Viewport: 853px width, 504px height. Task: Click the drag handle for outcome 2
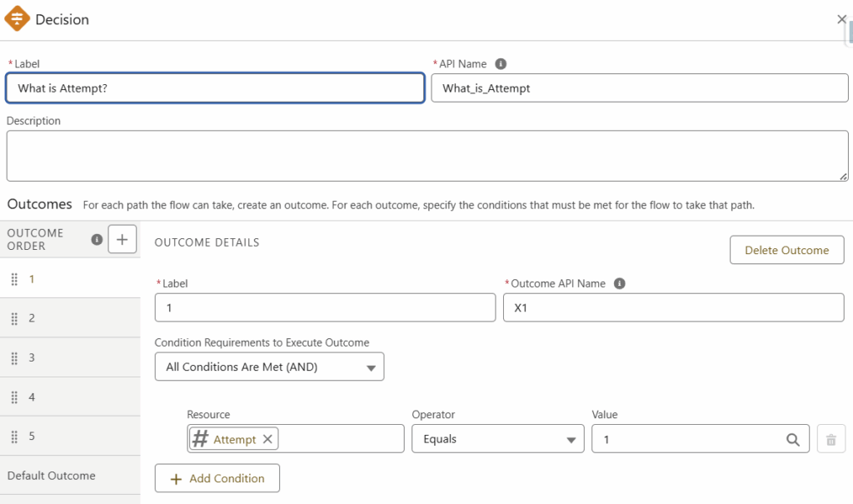coord(14,318)
